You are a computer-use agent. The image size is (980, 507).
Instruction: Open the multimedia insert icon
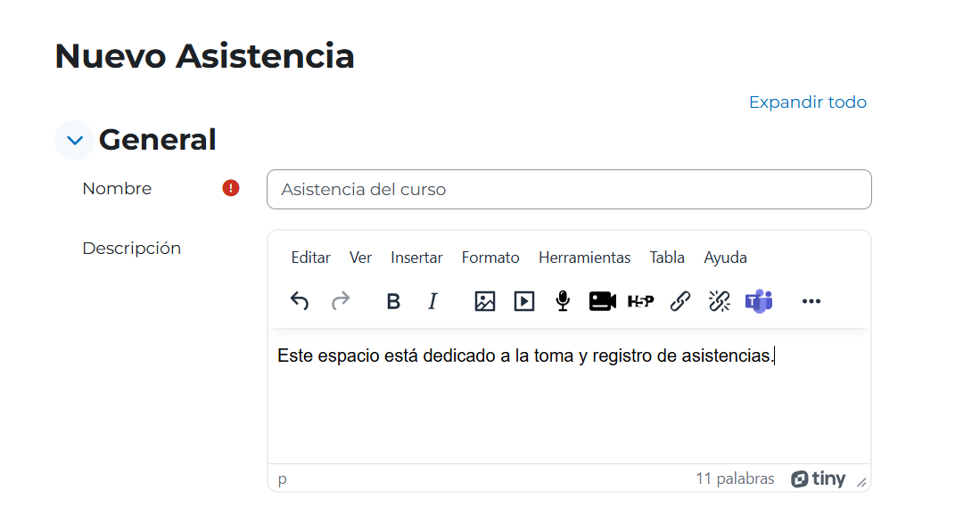click(523, 301)
